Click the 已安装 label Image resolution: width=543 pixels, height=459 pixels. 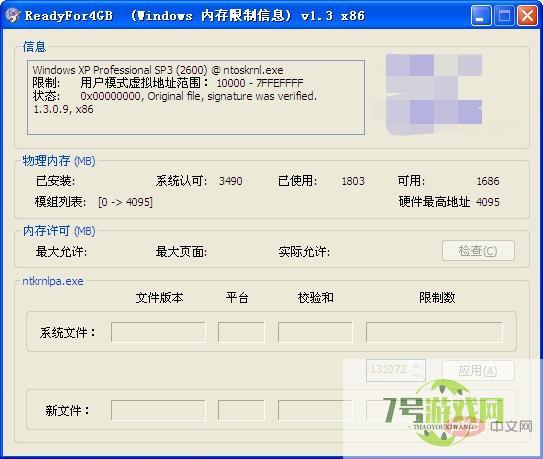(x=55, y=181)
